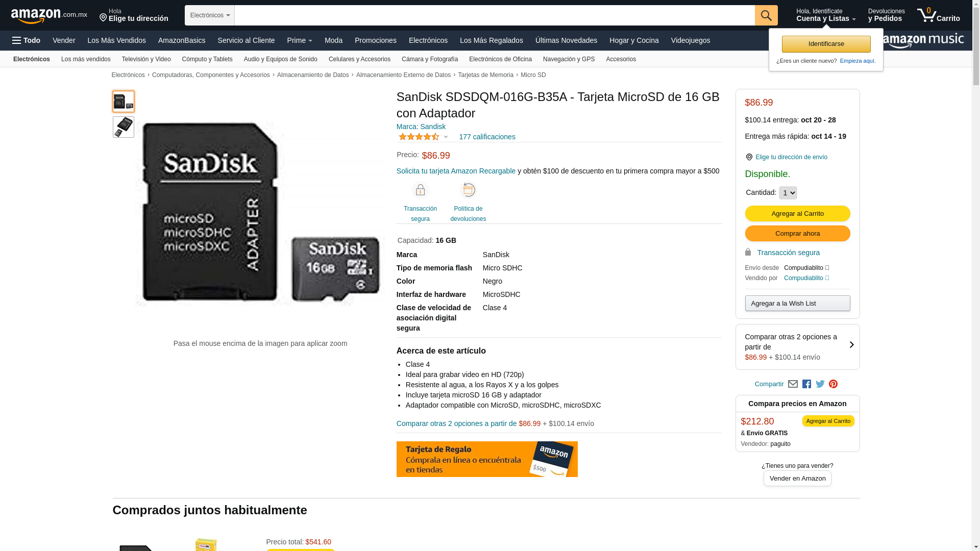
Task: Share product via email icon
Action: (x=793, y=384)
